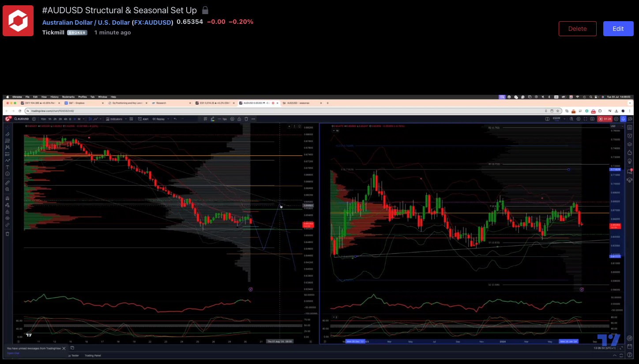
Task: Toggle the blue microphone recording button
Action: coord(623,119)
